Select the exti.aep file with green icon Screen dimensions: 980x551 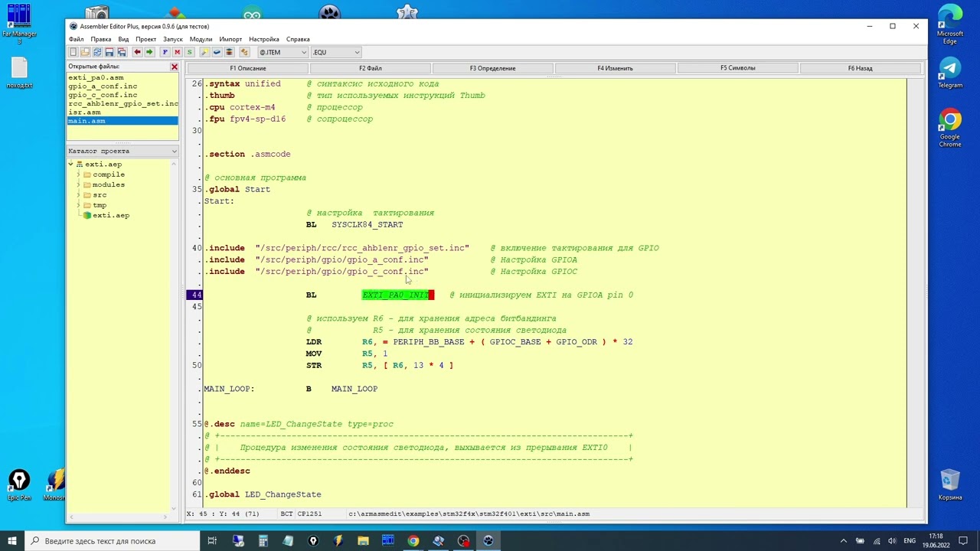click(x=106, y=215)
